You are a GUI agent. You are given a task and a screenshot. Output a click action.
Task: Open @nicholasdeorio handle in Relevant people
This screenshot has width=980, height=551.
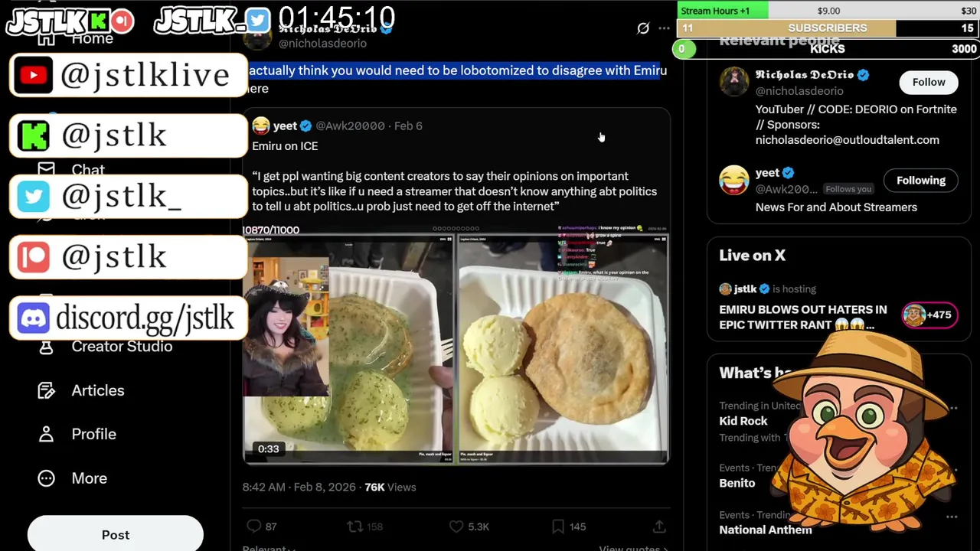(799, 91)
